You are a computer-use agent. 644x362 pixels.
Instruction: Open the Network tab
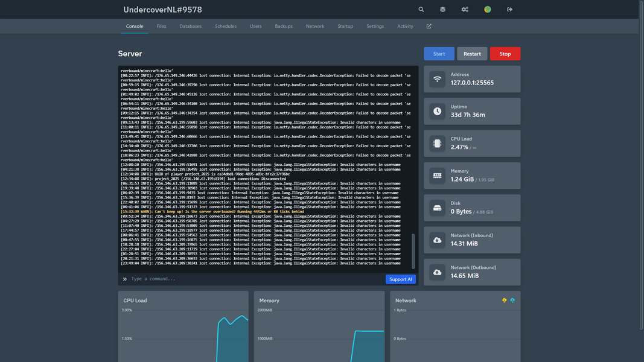(315, 27)
